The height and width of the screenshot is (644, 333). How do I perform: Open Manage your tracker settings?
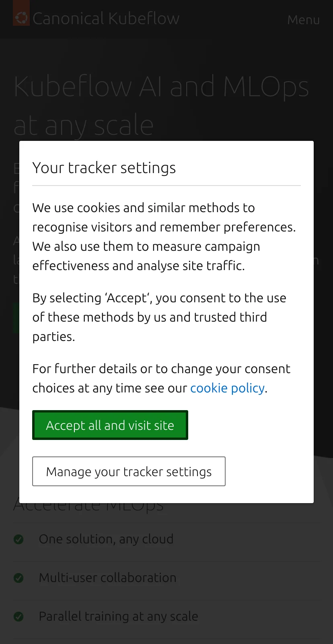point(129,471)
